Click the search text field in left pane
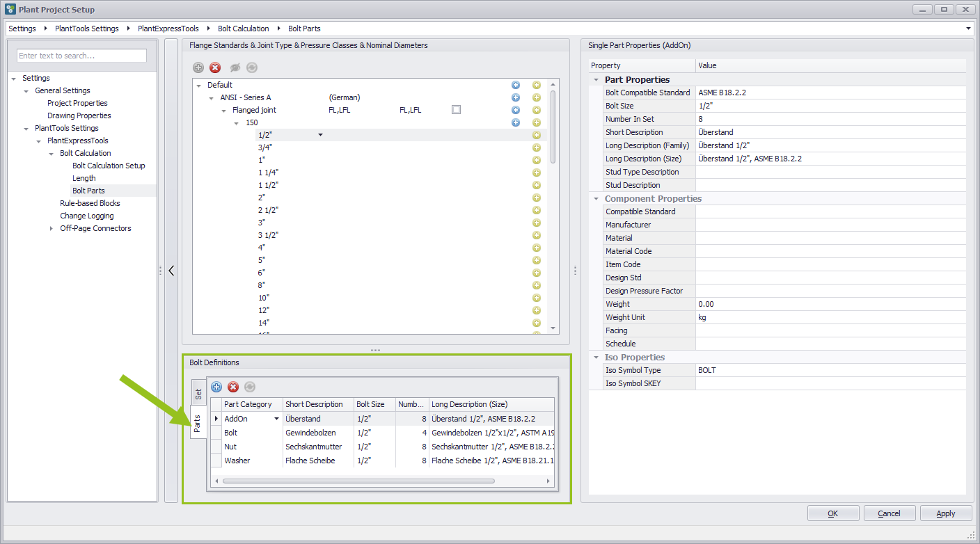The image size is (980, 544). [82, 56]
